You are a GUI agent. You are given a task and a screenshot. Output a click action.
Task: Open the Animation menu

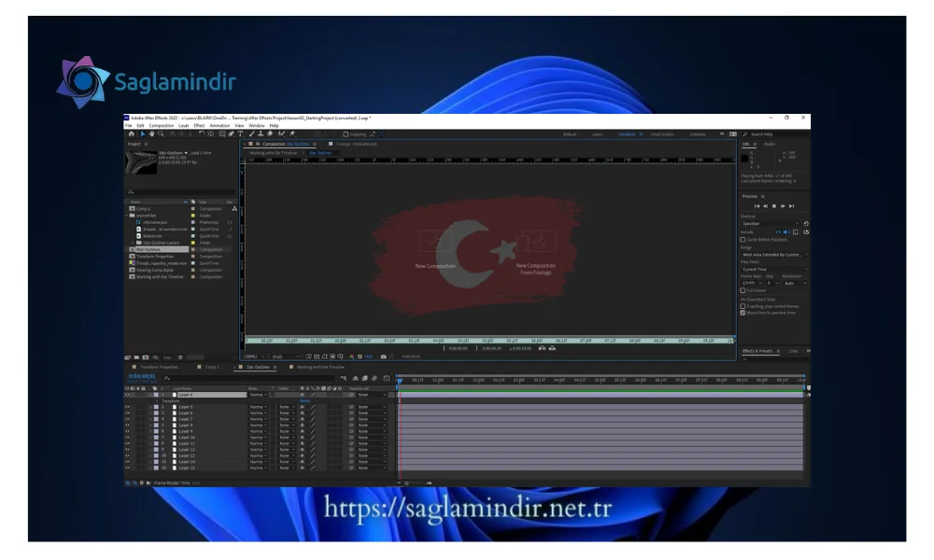coord(219,126)
